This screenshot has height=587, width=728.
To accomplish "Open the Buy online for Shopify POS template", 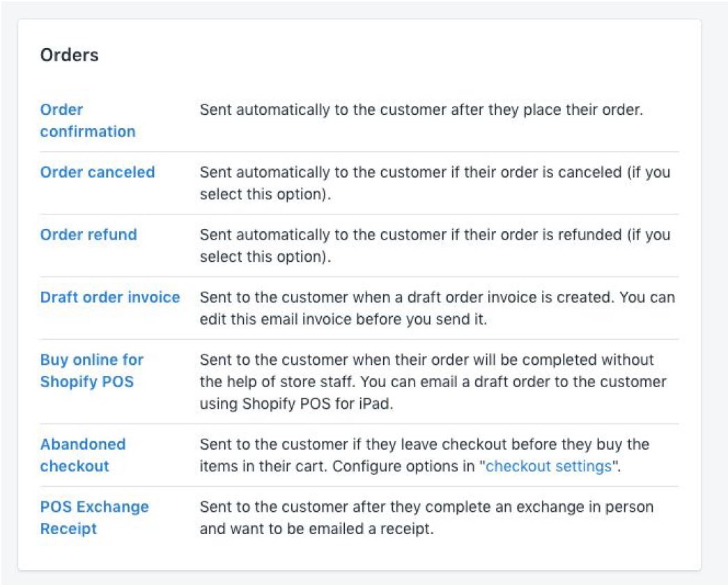I will coord(91,370).
